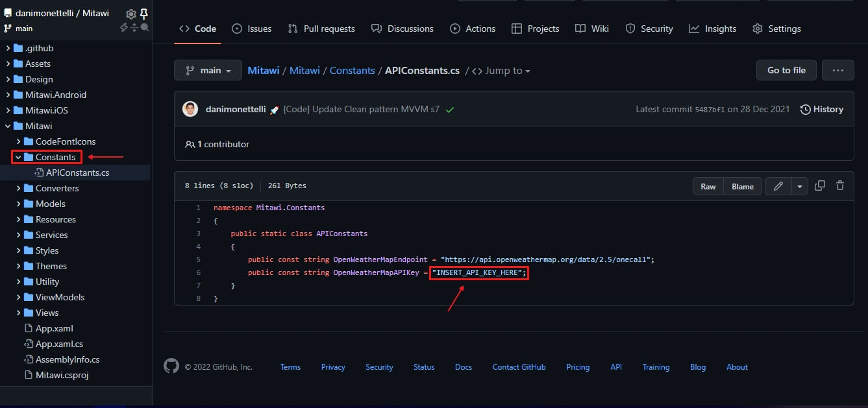Open the Projects tab
Screen dimensions: 868x408
coord(535,29)
